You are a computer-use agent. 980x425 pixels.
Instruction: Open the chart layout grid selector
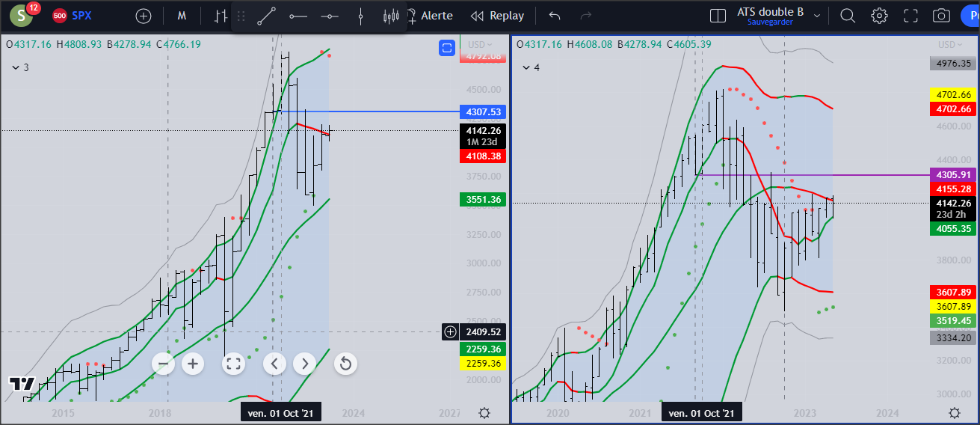coord(718,16)
